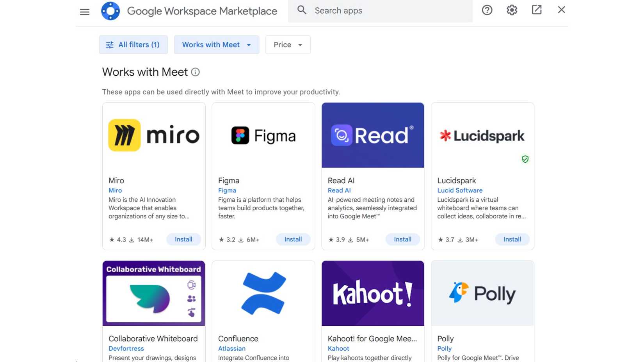This screenshot has height=362, width=644.
Task: Install the Read AI app
Action: click(x=402, y=240)
